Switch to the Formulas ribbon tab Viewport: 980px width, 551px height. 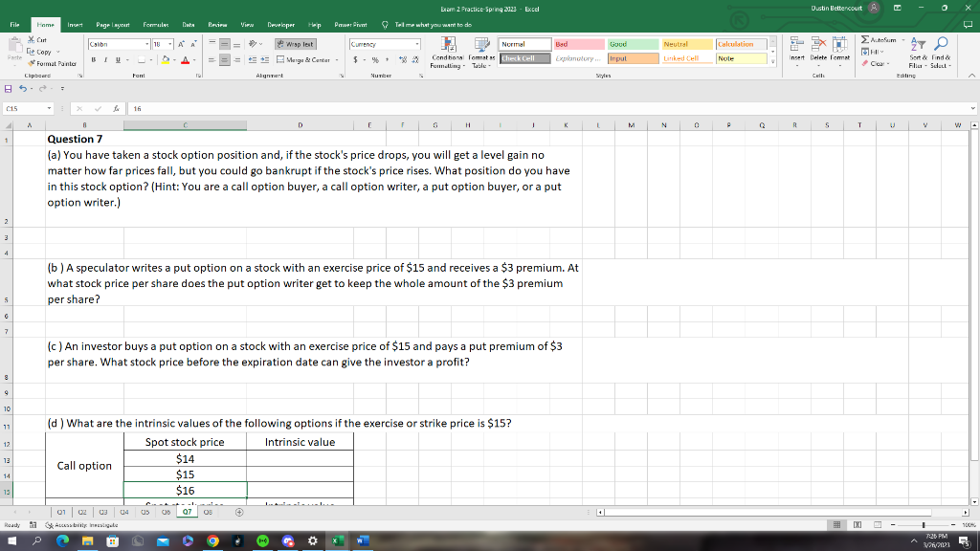click(156, 25)
